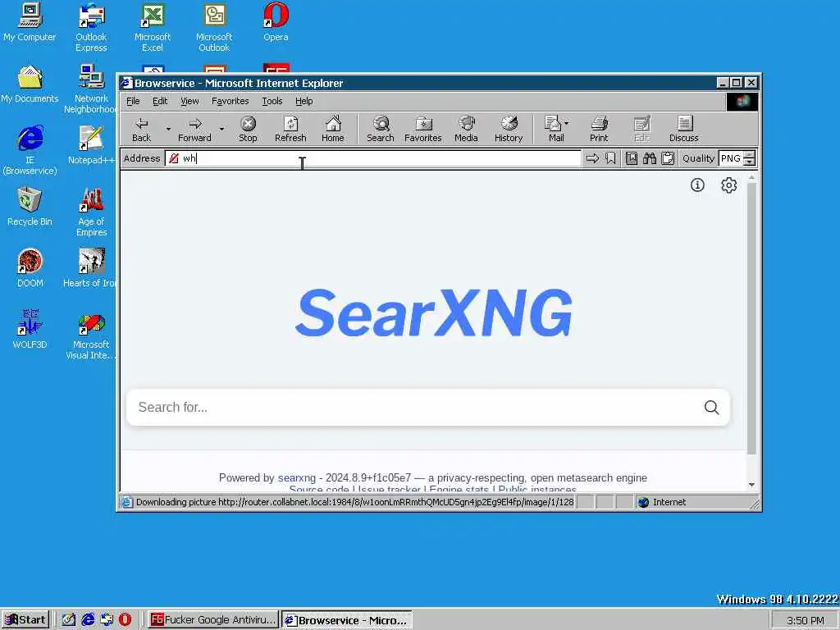Expand the Mail dropdown arrow

click(x=567, y=123)
